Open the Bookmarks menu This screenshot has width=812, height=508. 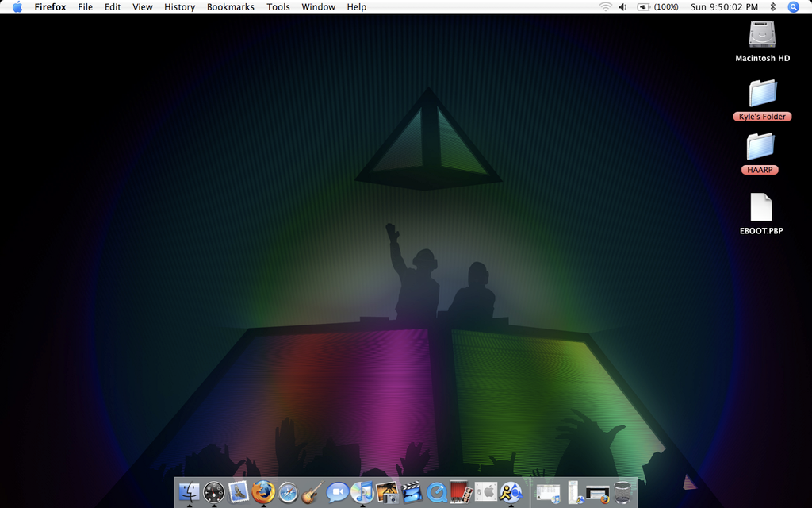coord(230,7)
